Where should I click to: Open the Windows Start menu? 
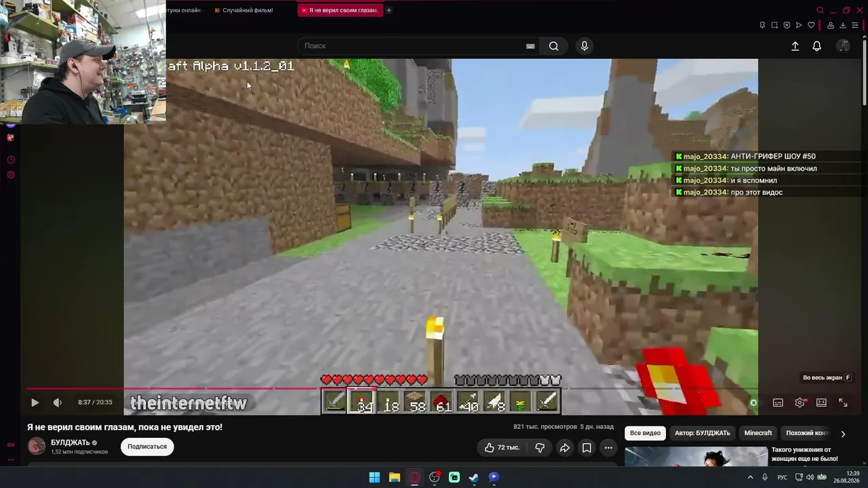(x=374, y=477)
